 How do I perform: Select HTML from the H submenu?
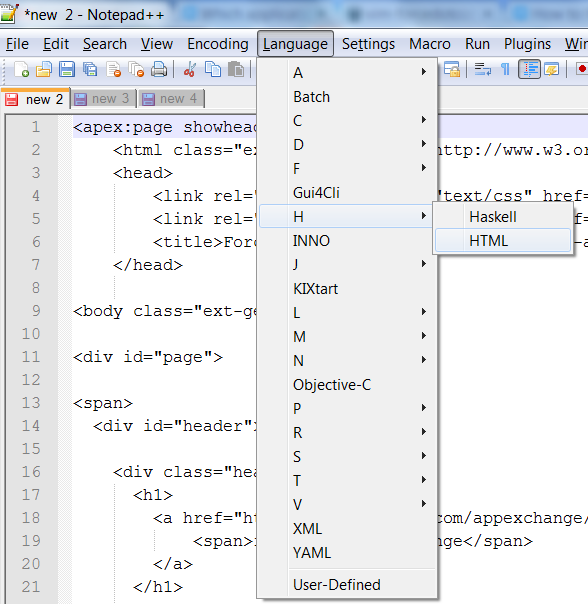pyautogui.click(x=503, y=241)
